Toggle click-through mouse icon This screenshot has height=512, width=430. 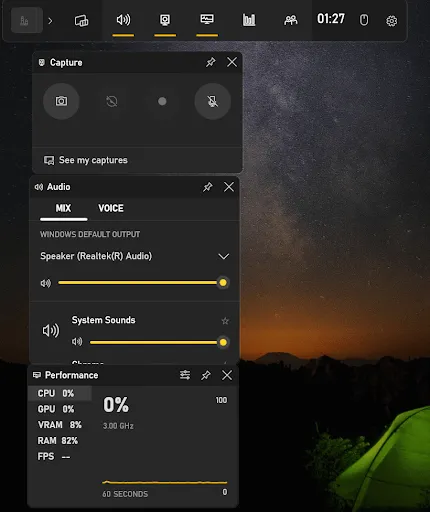(364, 20)
